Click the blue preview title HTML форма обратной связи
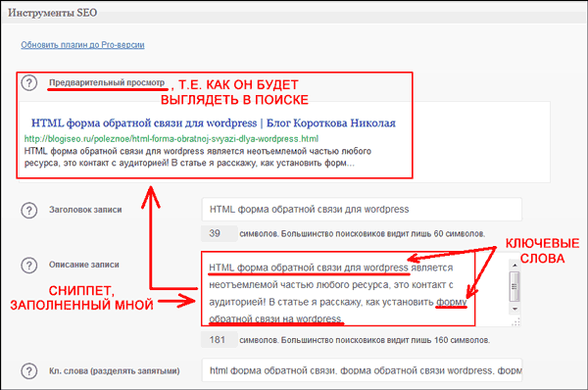The image size is (588, 390). point(214,123)
